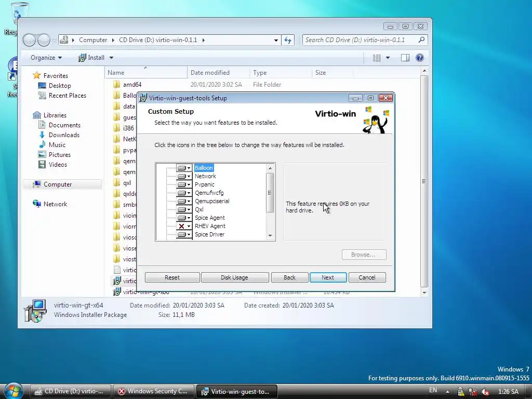
Task: Click network tray icon
Action: (x=473, y=392)
